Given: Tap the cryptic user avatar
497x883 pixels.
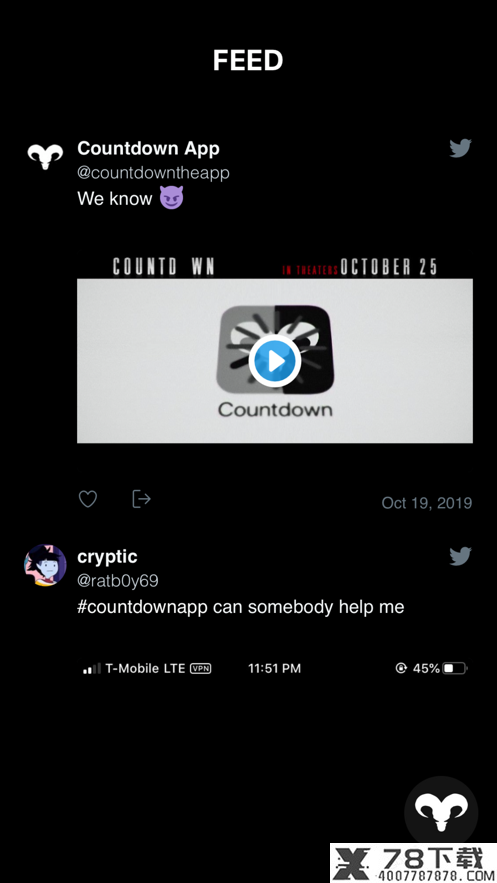Looking at the screenshot, I should 45,565.
